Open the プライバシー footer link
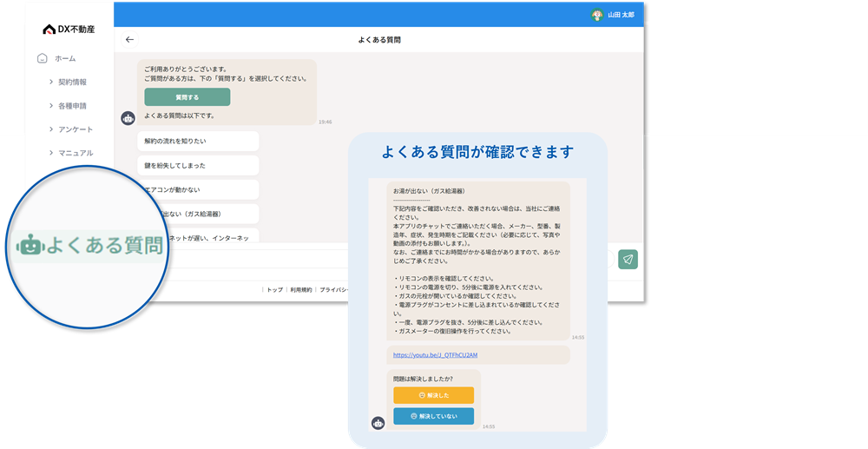The height and width of the screenshot is (449, 868). coord(334,289)
